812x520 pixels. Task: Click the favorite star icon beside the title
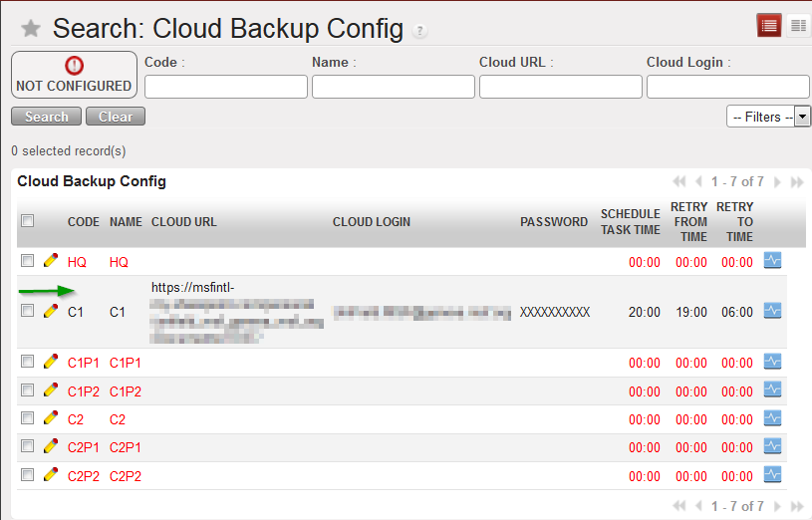31,29
